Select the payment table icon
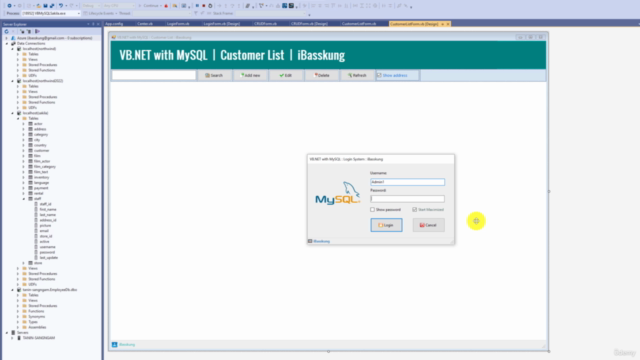 (30, 188)
